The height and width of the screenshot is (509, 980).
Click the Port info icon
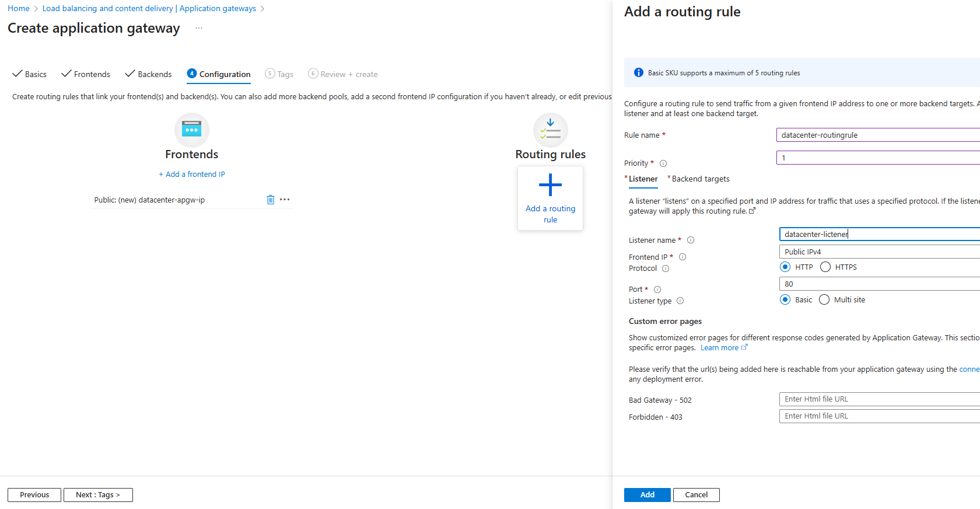(657, 290)
